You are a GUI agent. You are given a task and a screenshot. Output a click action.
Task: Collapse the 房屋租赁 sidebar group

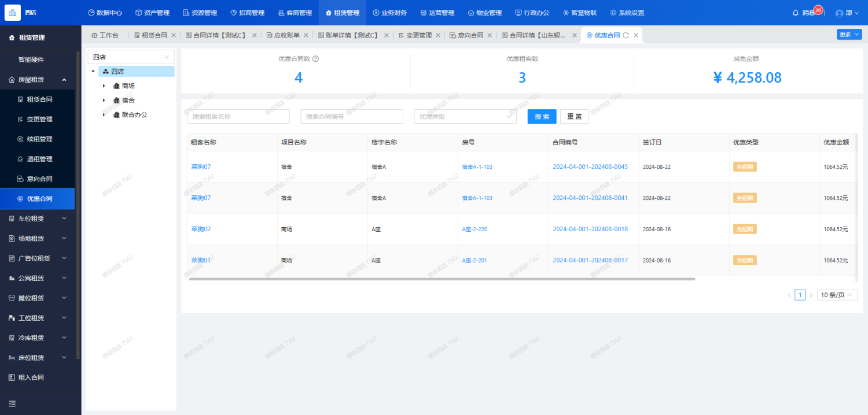coord(64,80)
